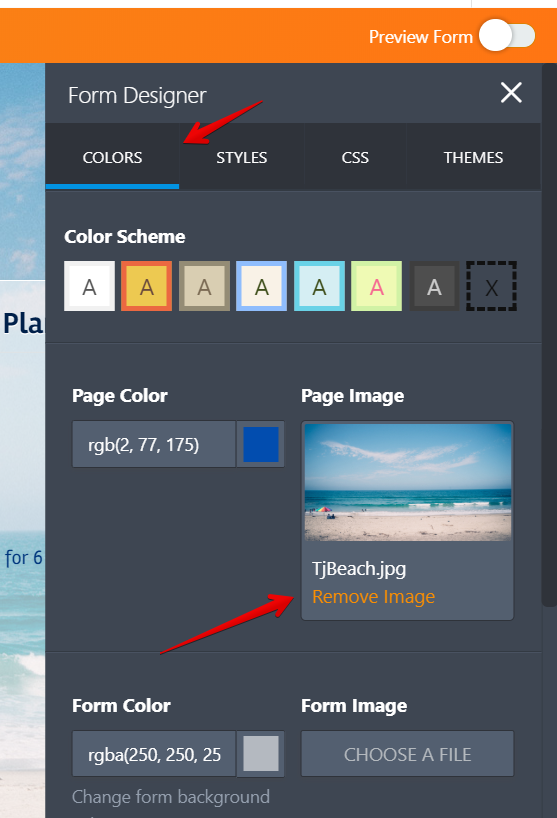Close the Form Designer panel
557x818 pixels.
pos(511,93)
